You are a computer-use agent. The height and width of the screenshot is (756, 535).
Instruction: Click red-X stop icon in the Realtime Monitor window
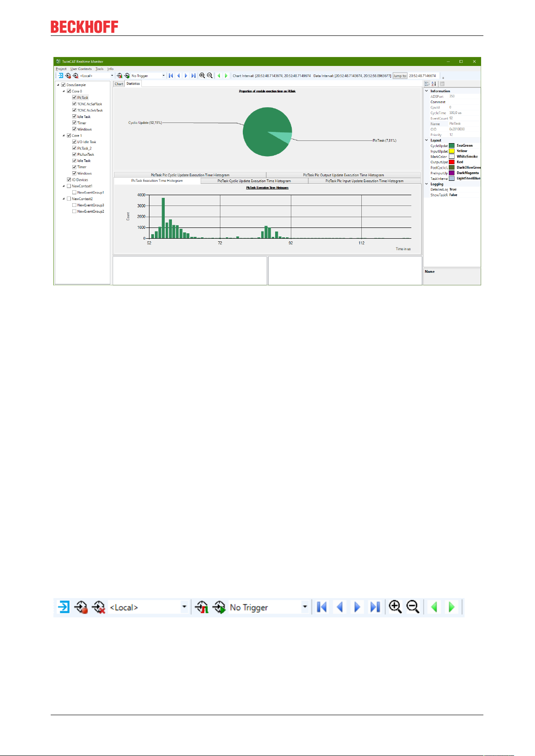click(75, 76)
